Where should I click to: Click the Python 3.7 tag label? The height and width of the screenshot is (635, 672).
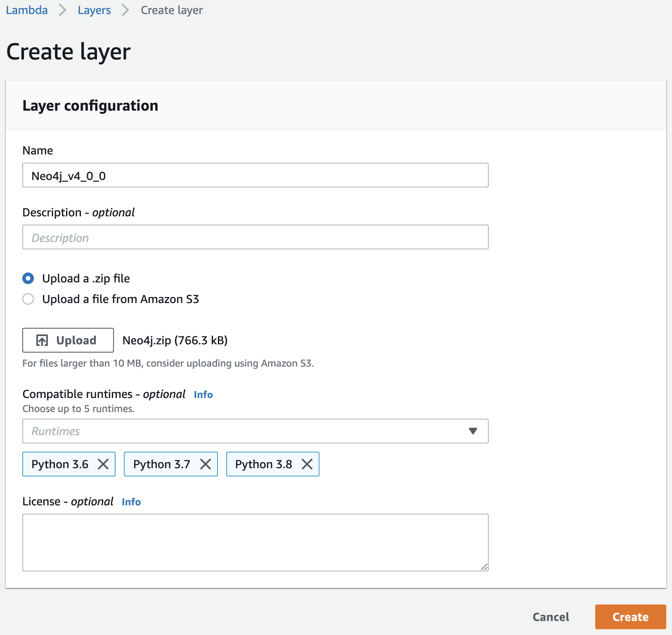click(162, 464)
